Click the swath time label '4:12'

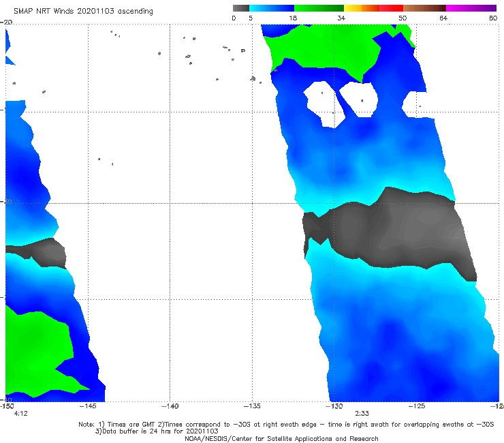pos(21,414)
